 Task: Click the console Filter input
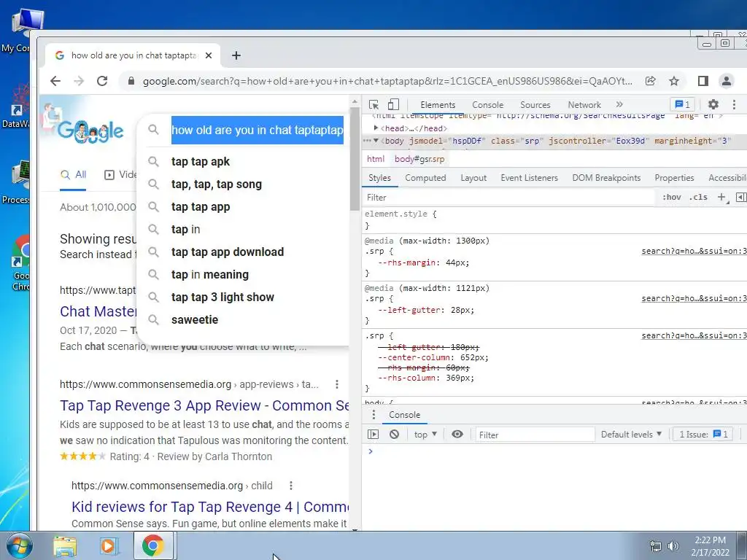(x=535, y=435)
